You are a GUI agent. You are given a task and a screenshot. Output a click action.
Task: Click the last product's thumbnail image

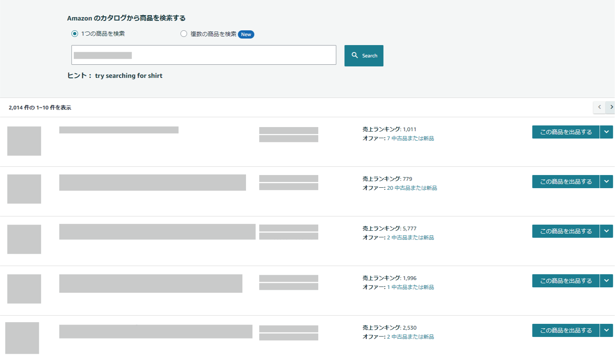pos(22,338)
